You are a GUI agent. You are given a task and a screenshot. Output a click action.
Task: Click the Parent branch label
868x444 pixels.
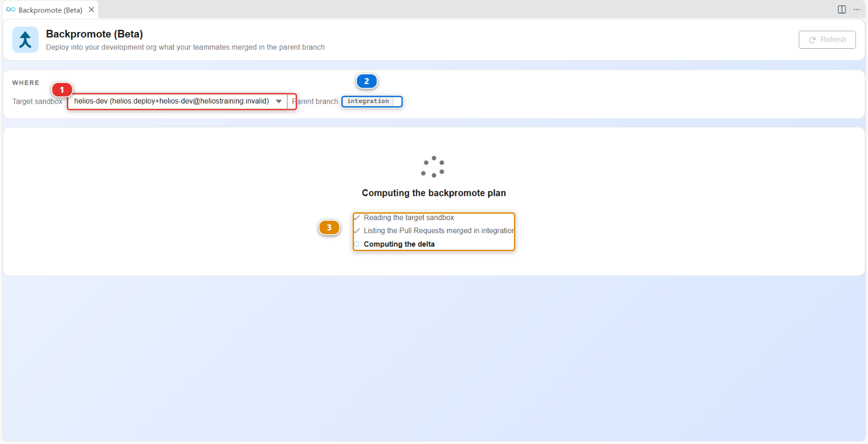[315, 101]
